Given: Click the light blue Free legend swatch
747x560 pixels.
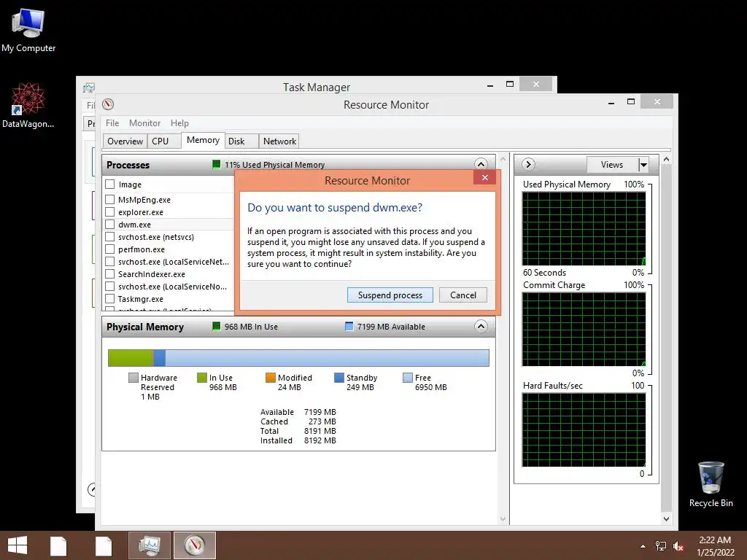Looking at the screenshot, I should 408,378.
